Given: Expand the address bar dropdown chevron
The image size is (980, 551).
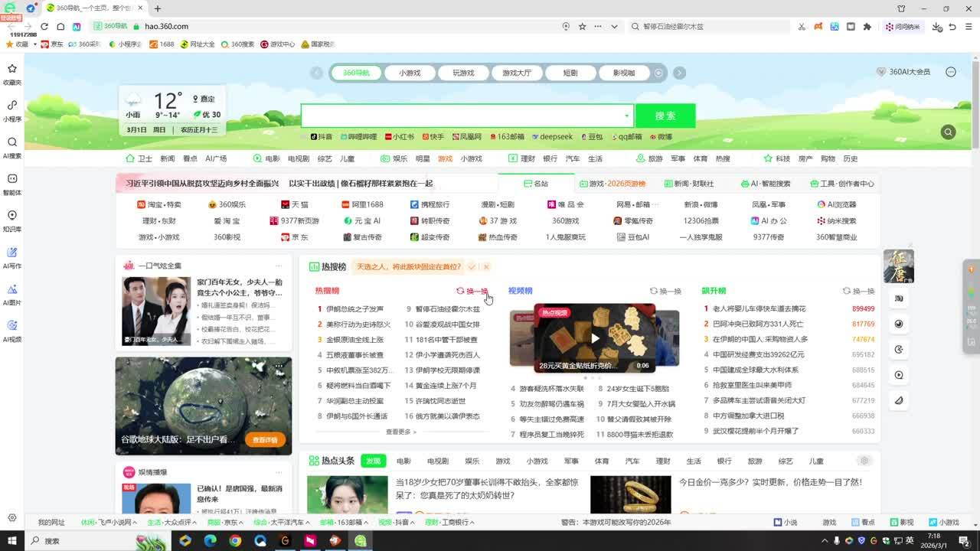Looking at the screenshot, I should [x=614, y=27].
